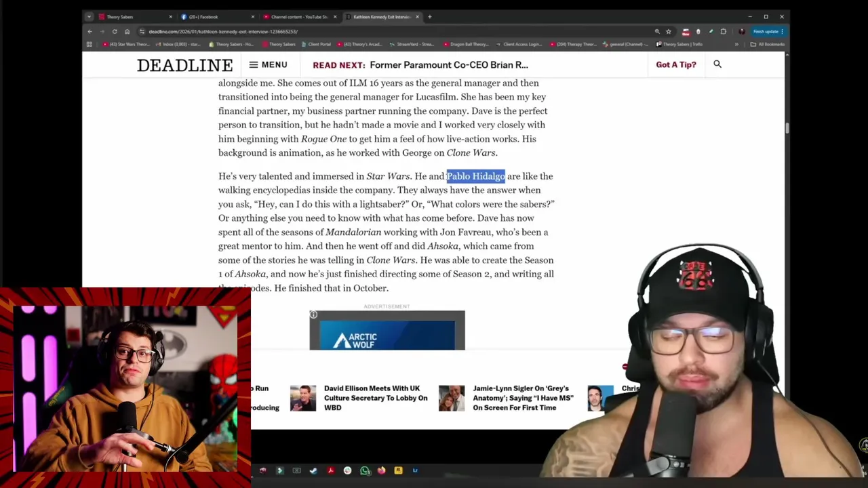Open the MSI dragon app in the taskbar
This screenshot has width=868, height=488.
pyautogui.click(x=262, y=470)
